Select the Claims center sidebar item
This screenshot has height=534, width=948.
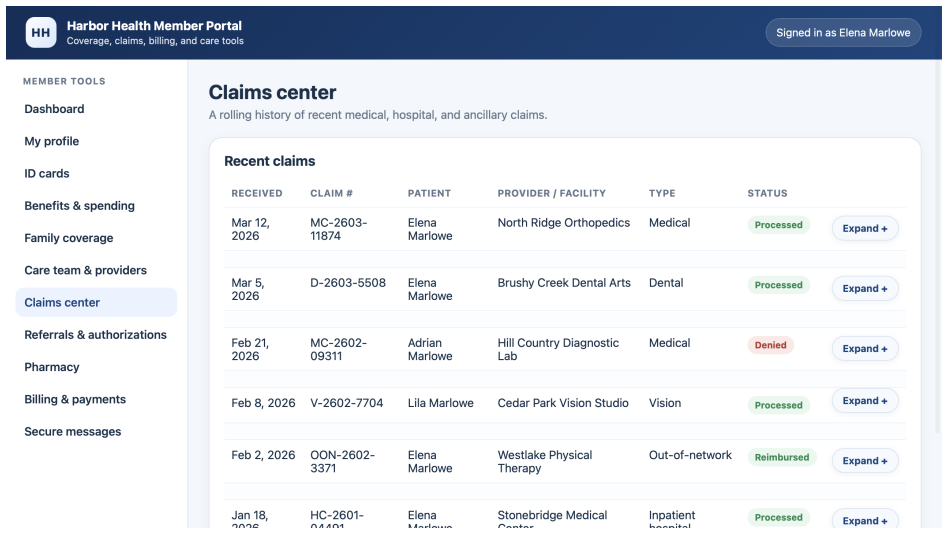click(96, 302)
